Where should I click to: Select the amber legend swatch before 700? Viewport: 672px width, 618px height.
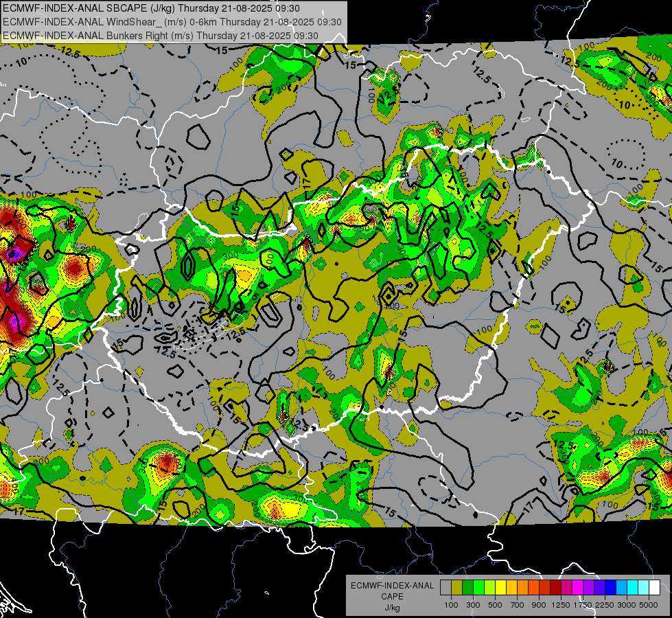(x=511, y=588)
